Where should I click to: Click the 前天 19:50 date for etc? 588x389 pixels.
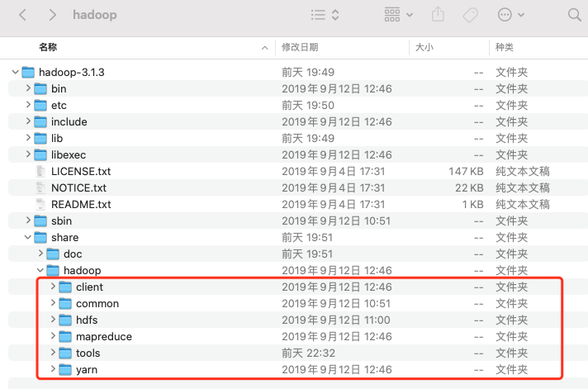point(308,106)
